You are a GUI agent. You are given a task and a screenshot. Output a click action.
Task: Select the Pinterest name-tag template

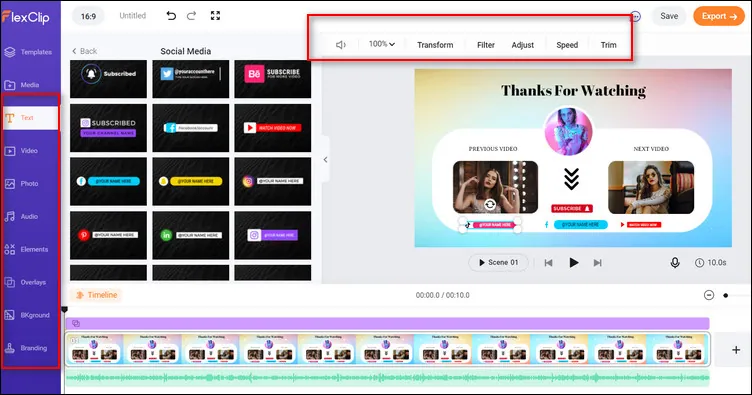(108, 235)
